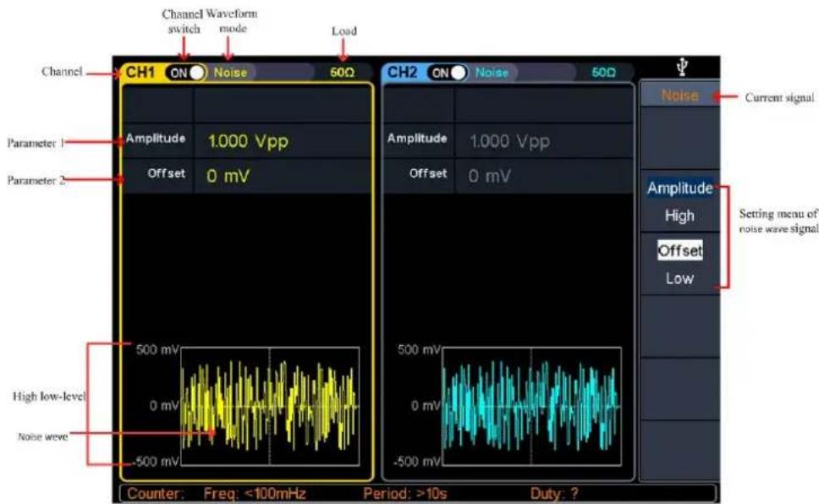Click CH1 0 mV axis label
Screen dimensions: 819x504
pos(164,405)
